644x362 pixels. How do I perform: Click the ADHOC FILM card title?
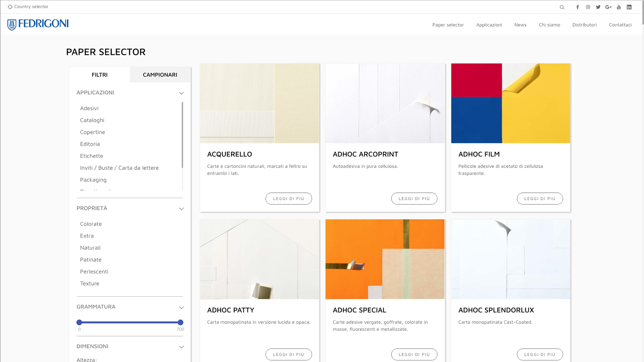pyautogui.click(x=479, y=154)
